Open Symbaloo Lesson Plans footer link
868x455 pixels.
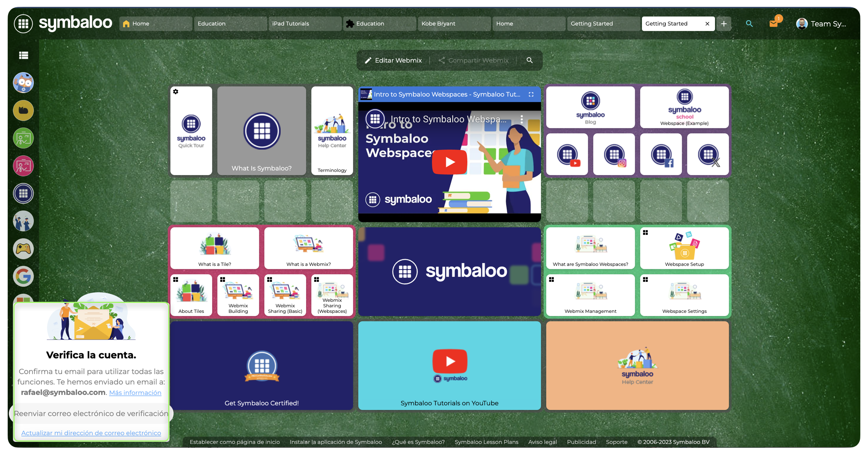486,442
